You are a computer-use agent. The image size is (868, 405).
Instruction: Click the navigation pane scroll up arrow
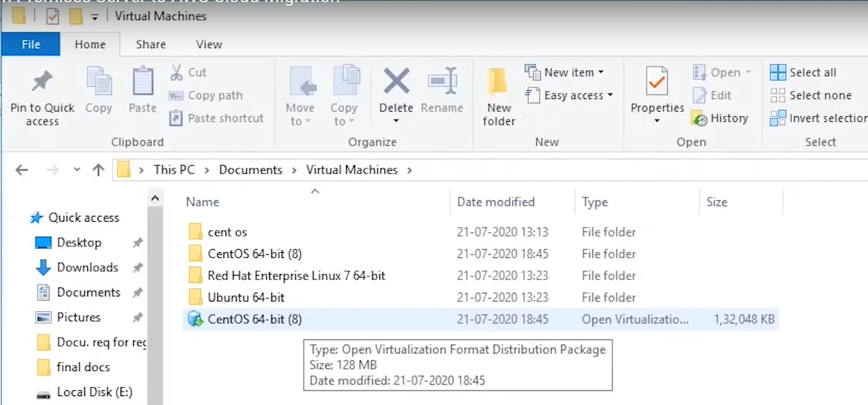155,198
